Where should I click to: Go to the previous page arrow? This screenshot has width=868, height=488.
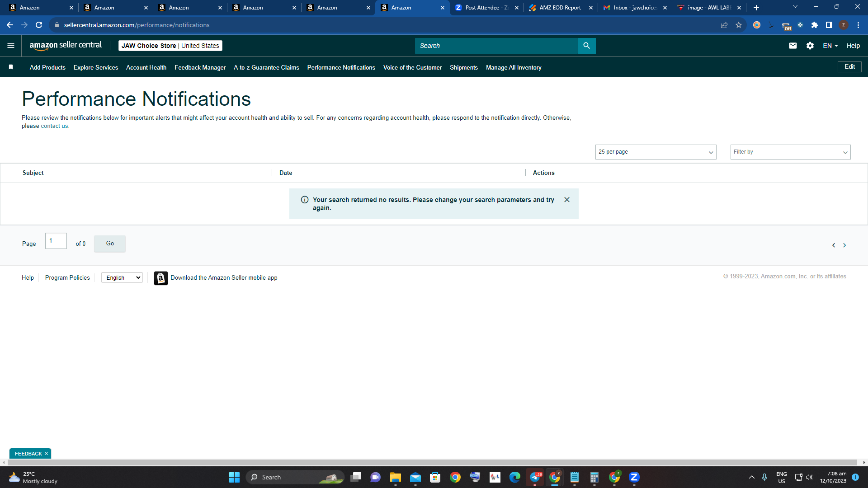834,245
